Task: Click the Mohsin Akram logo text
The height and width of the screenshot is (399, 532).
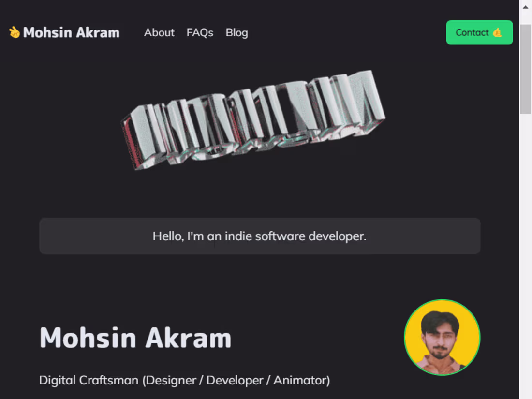Action: pos(72,32)
